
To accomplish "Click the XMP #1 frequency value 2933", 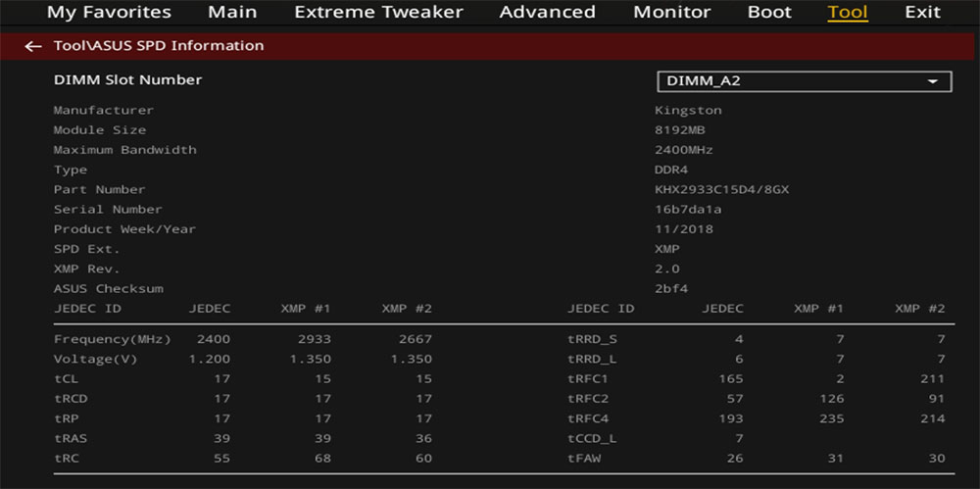I will point(315,339).
